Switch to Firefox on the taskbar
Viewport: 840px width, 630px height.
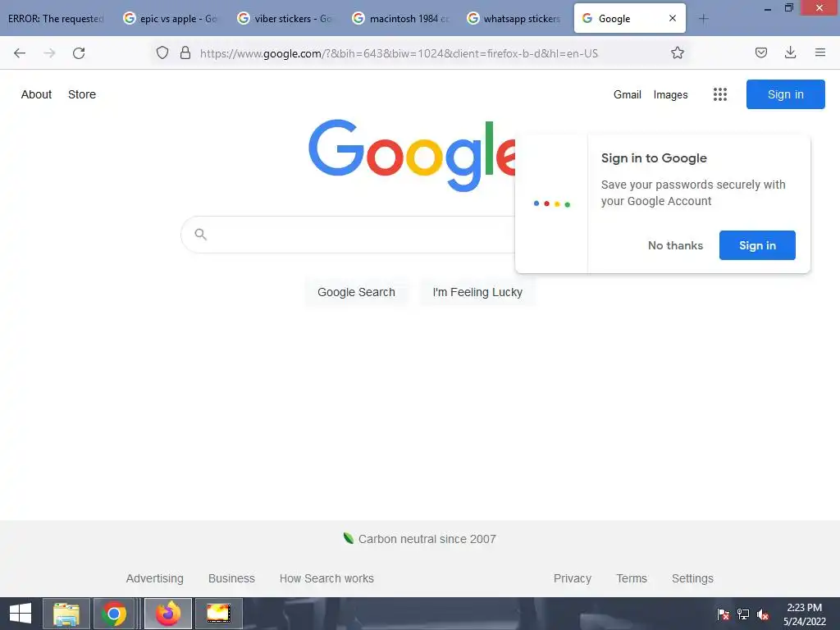tap(168, 614)
